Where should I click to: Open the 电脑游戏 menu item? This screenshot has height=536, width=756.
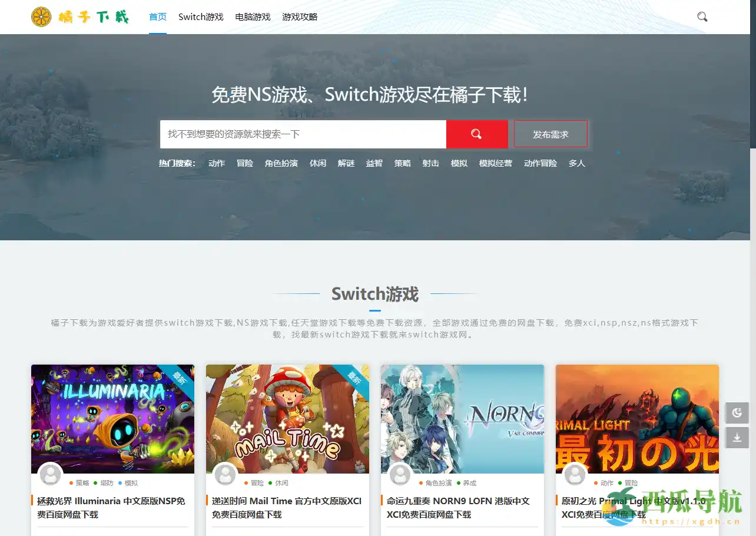[252, 17]
